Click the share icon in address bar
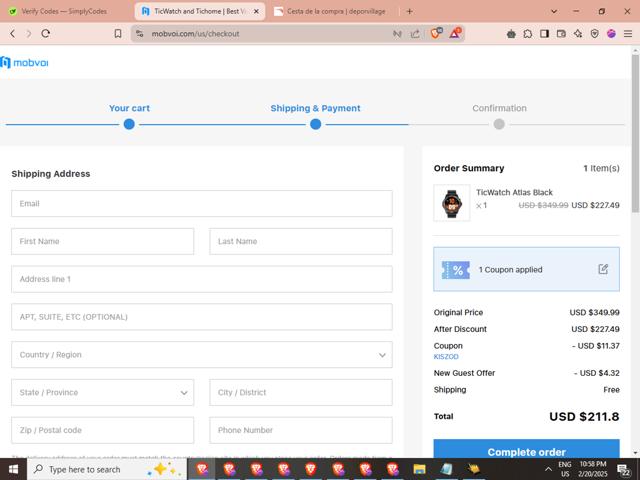The width and height of the screenshot is (640, 480). coord(415,34)
